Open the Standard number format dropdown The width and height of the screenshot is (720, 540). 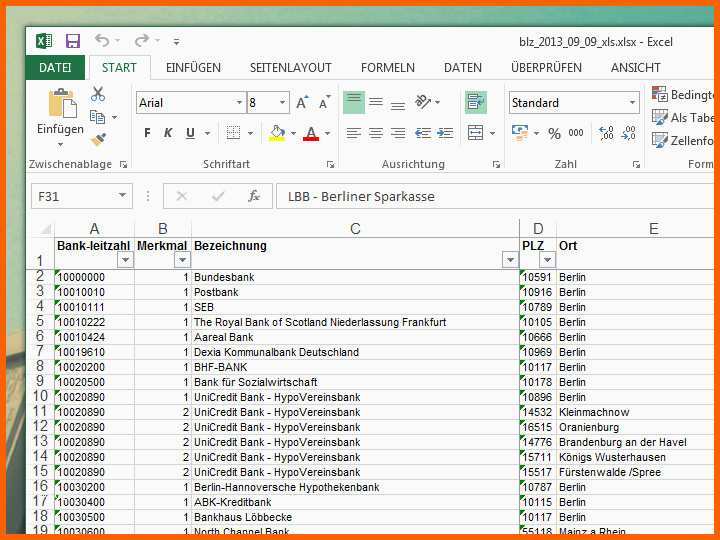(632, 102)
